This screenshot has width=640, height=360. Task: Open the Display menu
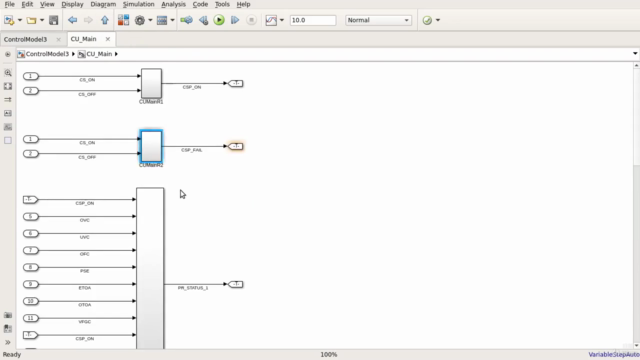pos(72,4)
